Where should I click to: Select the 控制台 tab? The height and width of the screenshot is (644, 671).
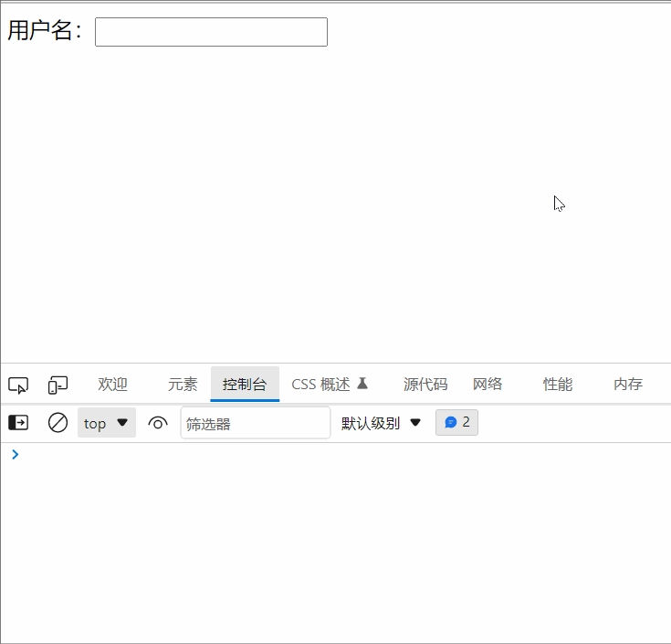[x=245, y=384]
